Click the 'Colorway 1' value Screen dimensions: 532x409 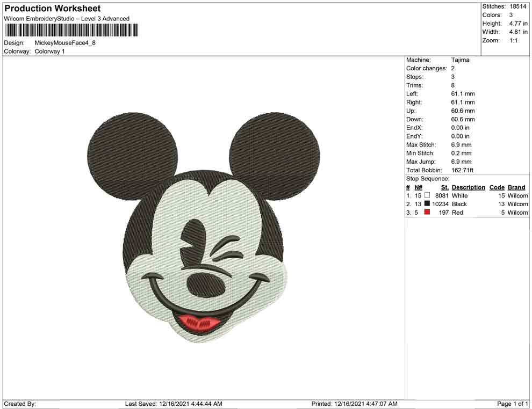click(49, 51)
